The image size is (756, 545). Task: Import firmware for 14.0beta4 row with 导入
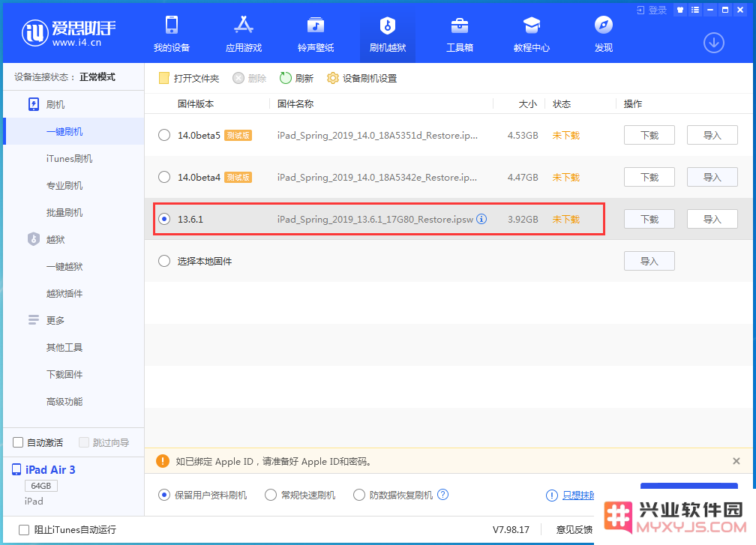[712, 177]
